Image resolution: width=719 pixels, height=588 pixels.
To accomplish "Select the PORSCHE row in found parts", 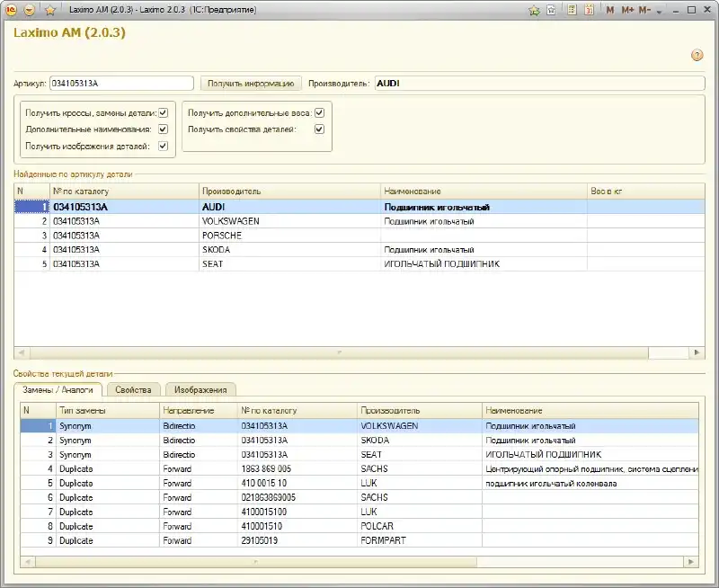I will point(359,236).
